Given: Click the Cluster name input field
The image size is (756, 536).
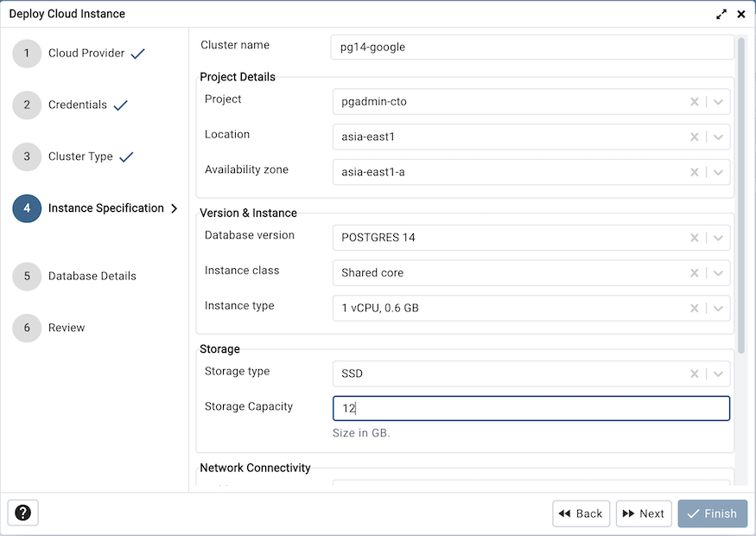Looking at the screenshot, I should tap(530, 46).
